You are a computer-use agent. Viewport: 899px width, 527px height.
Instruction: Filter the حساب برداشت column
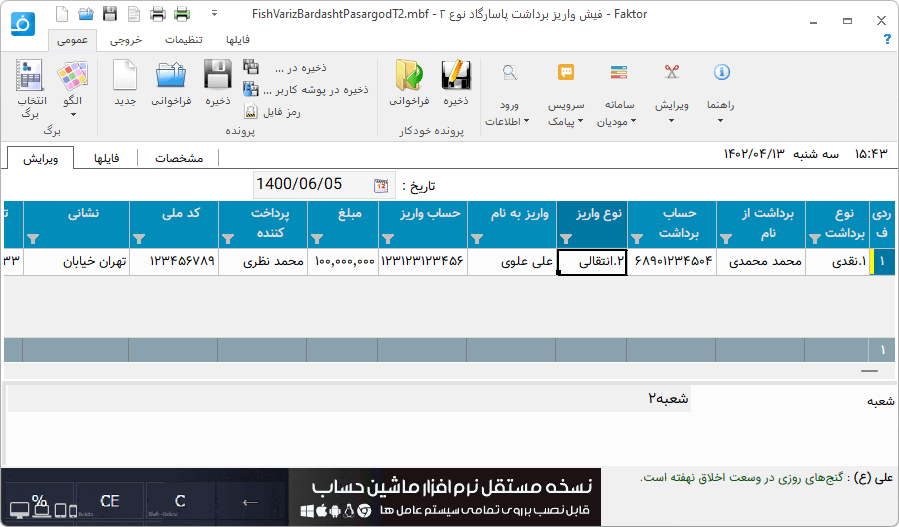click(x=636, y=239)
